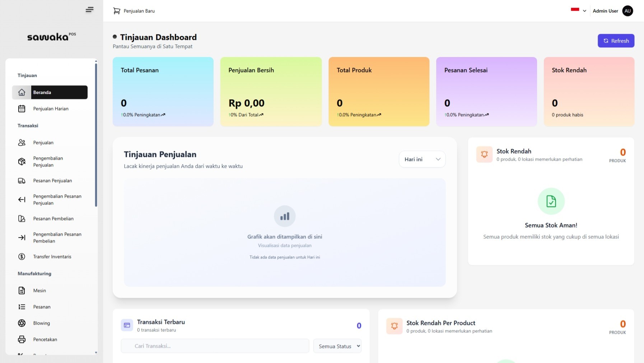This screenshot has height=363, width=644.
Task: Expand the Hari ini period dropdown
Action: [422, 159]
